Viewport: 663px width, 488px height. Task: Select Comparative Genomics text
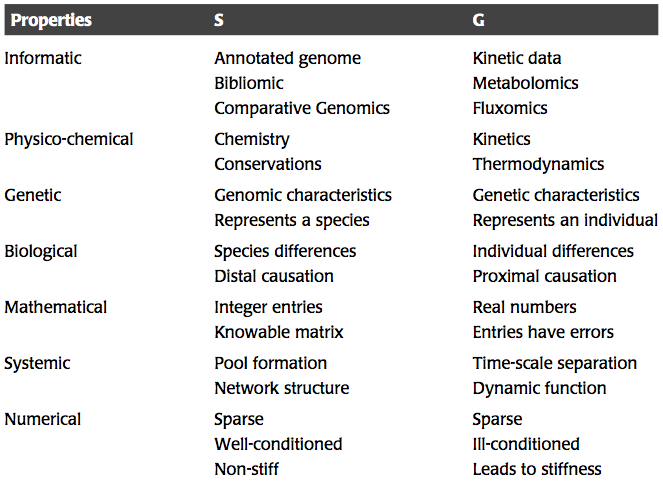point(302,109)
